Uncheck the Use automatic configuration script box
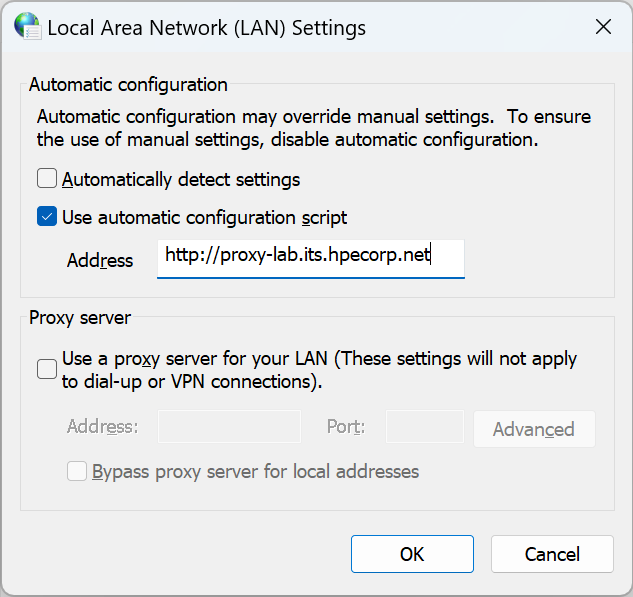This screenshot has height=597, width=633. (x=47, y=216)
